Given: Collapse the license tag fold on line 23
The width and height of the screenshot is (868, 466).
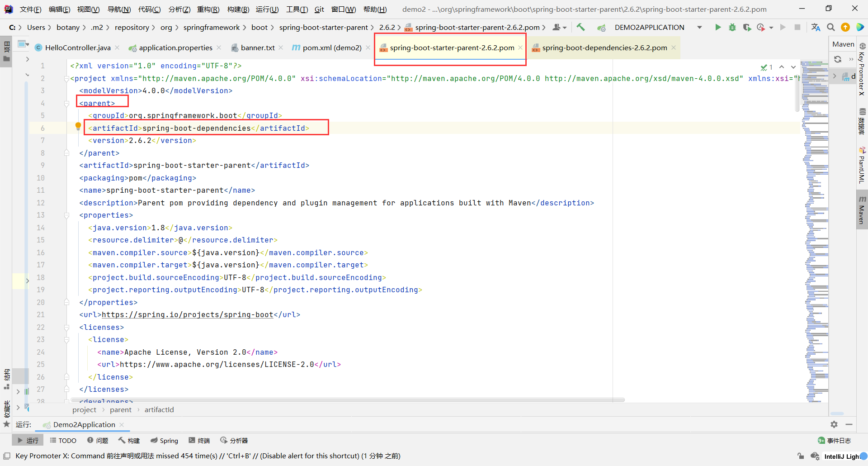Looking at the screenshot, I should [66, 340].
